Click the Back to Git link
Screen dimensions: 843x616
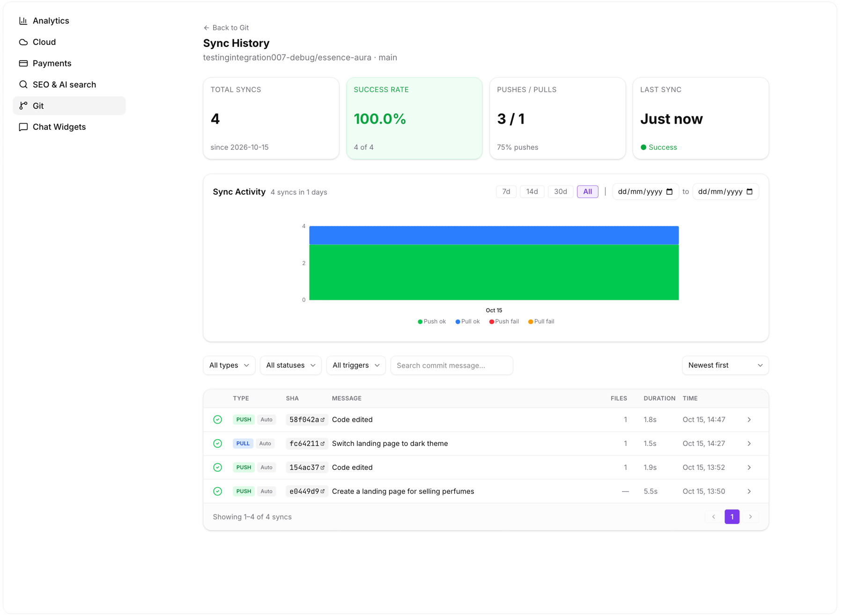tap(226, 28)
